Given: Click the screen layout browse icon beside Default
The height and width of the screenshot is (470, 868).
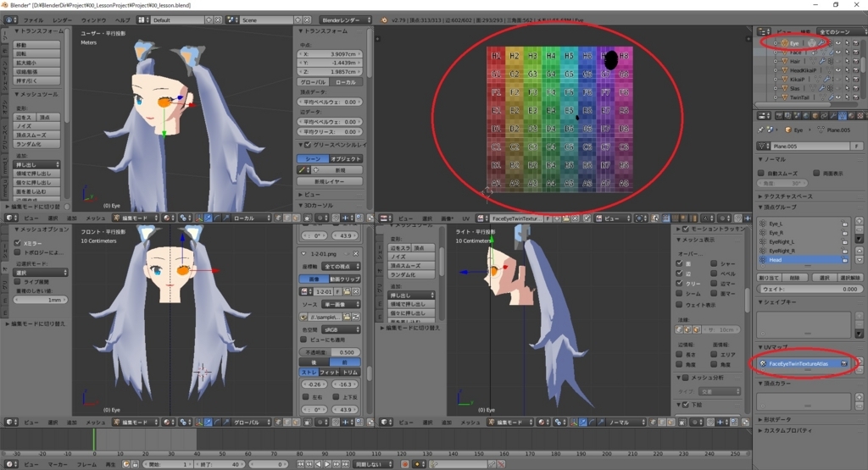Looking at the screenshot, I should tap(143, 20).
